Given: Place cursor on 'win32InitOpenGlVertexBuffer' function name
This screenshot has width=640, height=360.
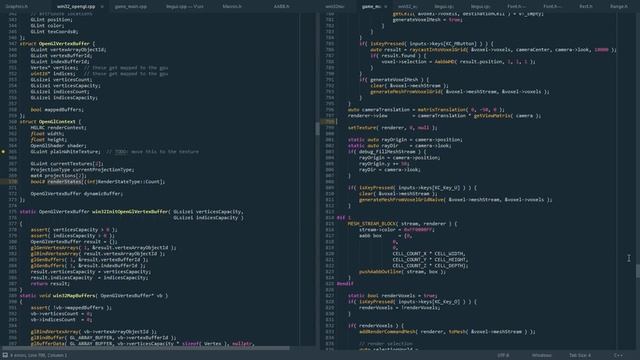Looking at the screenshot, I should [130, 211].
